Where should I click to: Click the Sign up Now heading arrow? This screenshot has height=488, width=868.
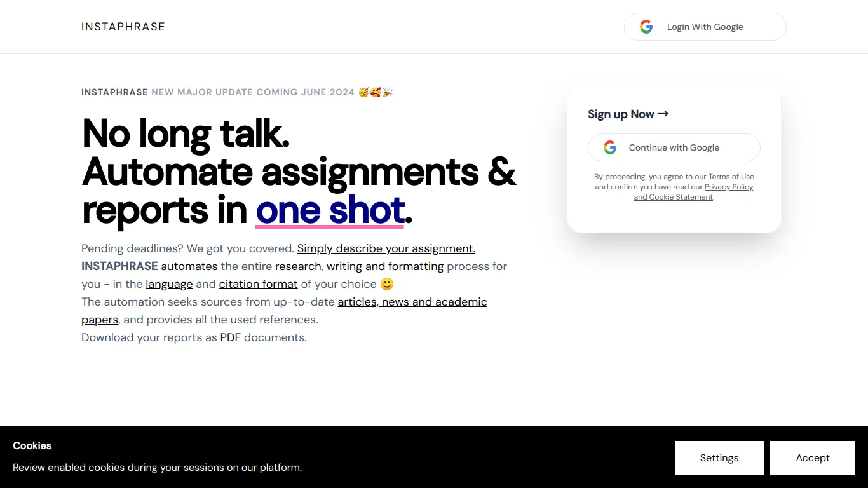(x=663, y=114)
